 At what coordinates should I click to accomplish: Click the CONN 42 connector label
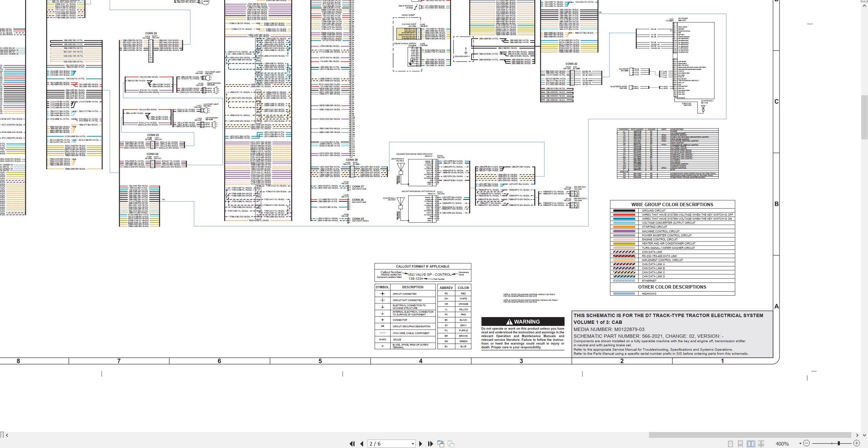click(571, 64)
